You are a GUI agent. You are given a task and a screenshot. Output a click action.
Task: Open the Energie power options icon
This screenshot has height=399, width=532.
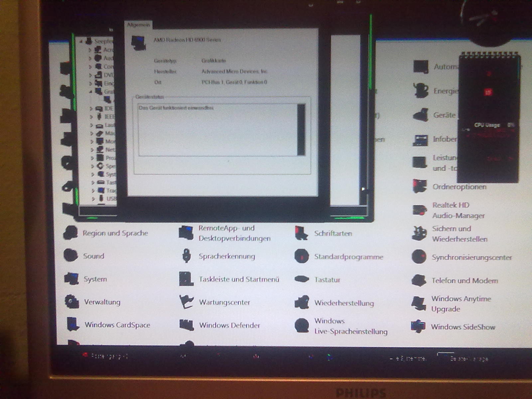(x=421, y=90)
